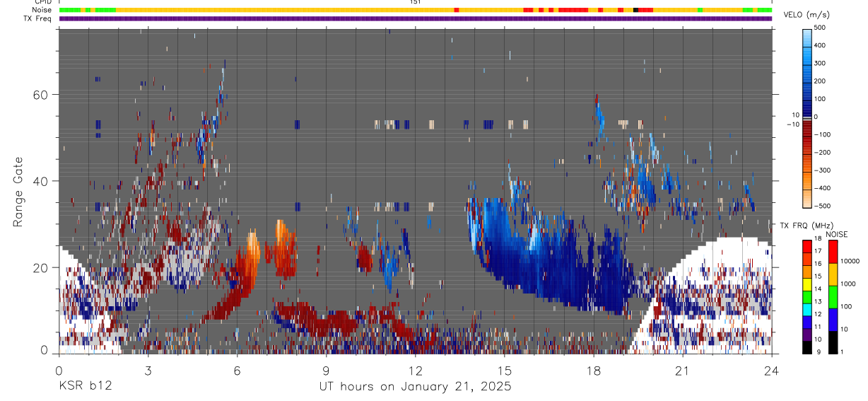This screenshot has height=401, width=868.
Task: Click the black segment of the TX FRQ legend
Action: pyautogui.click(x=807, y=347)
